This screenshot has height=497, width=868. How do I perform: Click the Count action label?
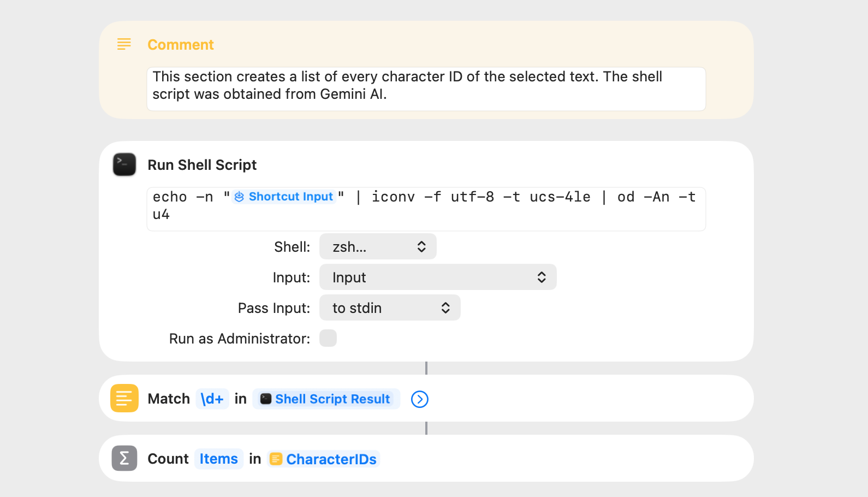click(x=168, y=459)
